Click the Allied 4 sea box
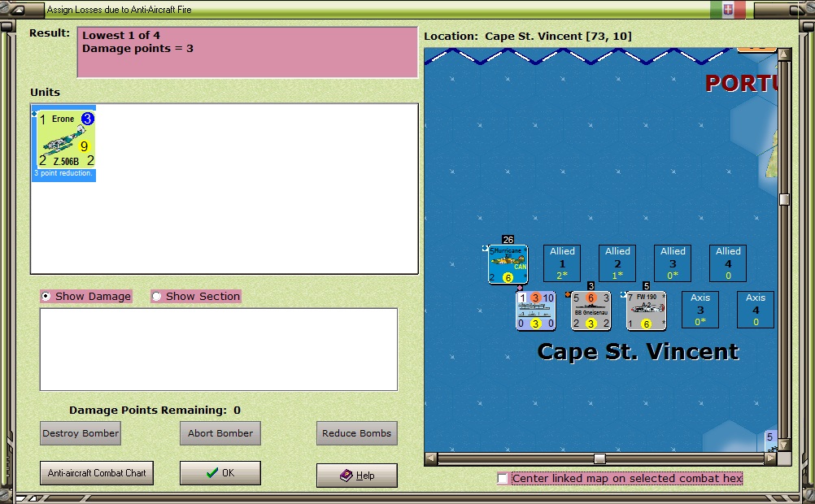 [728, 263]
